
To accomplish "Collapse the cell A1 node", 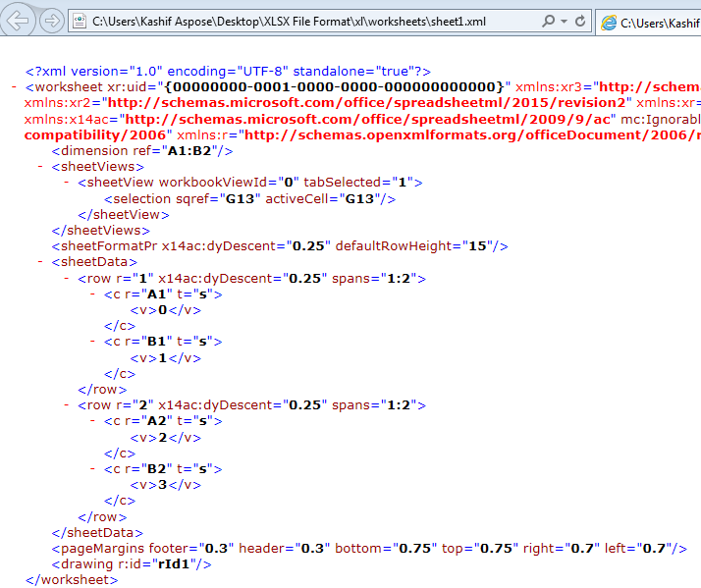I will click(x=93, y=294).
